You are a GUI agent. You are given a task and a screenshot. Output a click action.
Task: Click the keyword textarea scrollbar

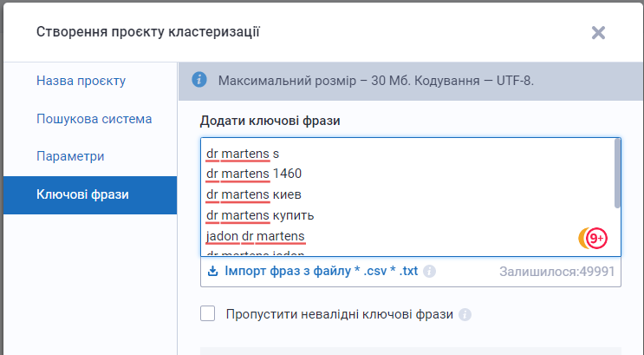click(x=617, y=174)
